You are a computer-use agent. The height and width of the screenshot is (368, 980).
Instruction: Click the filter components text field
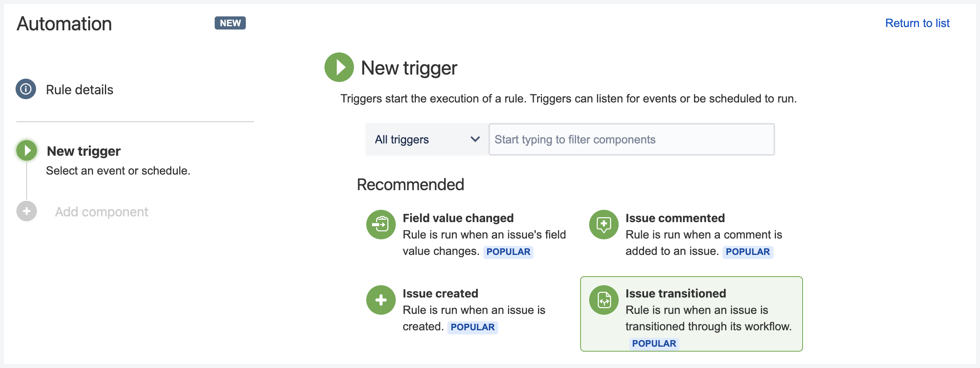click(631, 139)
